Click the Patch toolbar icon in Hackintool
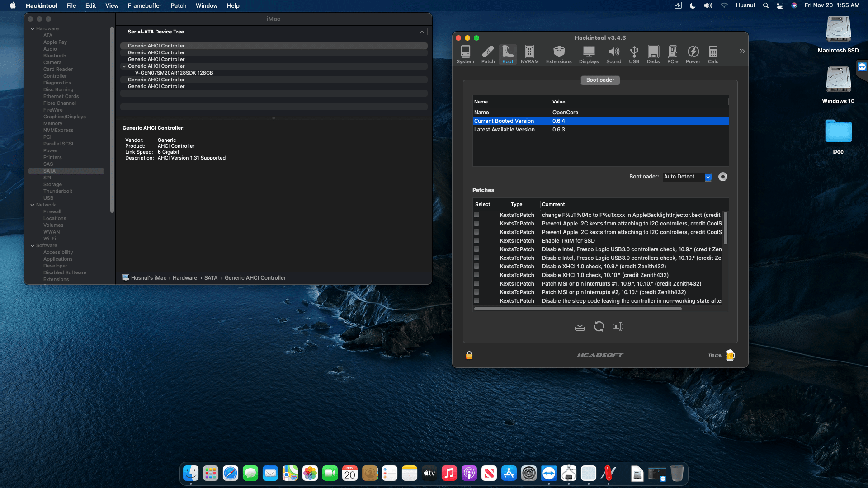This screenshot has height=488, width=868. pyautogui.click(x=488, y=54)
